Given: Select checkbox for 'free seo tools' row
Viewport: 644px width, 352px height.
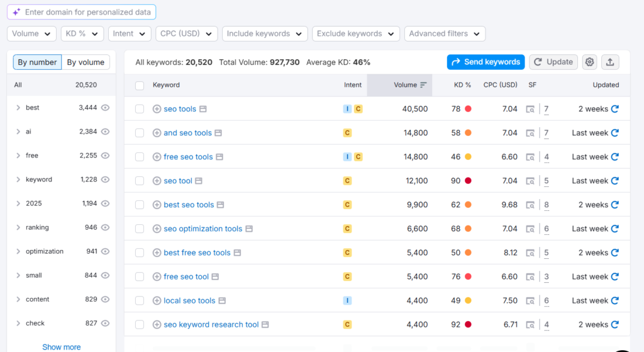Looking at the screenshot, I should (140, 157).
